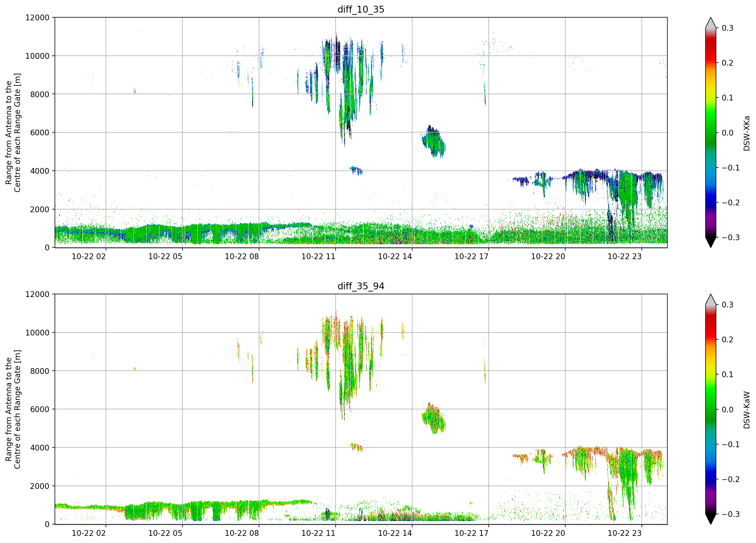Click y tick '10000' of diff_35_94 plot

coord(37,332)
